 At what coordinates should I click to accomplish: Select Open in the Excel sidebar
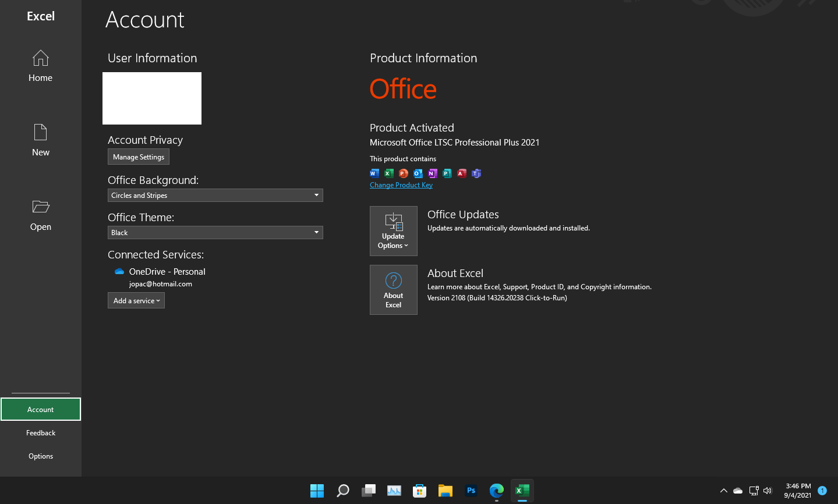point(41,215)
